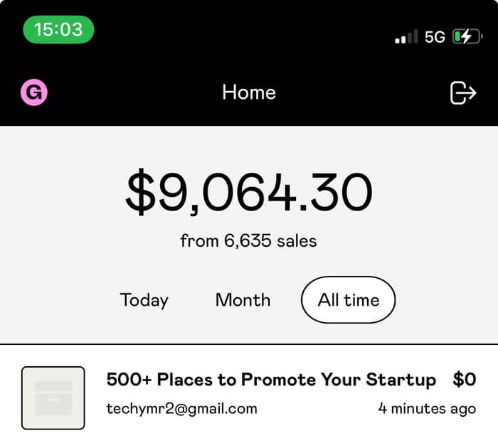Tap the arrow of the logout icon
The image size is (498, 448).
[x=468, y=92]
